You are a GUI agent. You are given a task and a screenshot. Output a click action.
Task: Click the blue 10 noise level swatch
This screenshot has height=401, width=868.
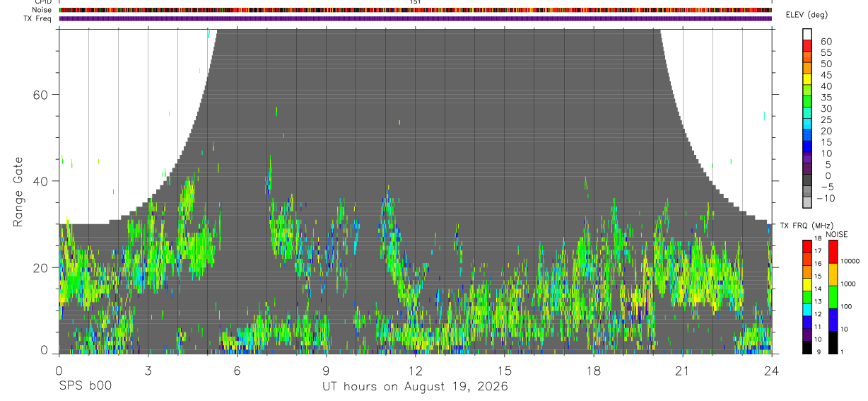[833, 320]
